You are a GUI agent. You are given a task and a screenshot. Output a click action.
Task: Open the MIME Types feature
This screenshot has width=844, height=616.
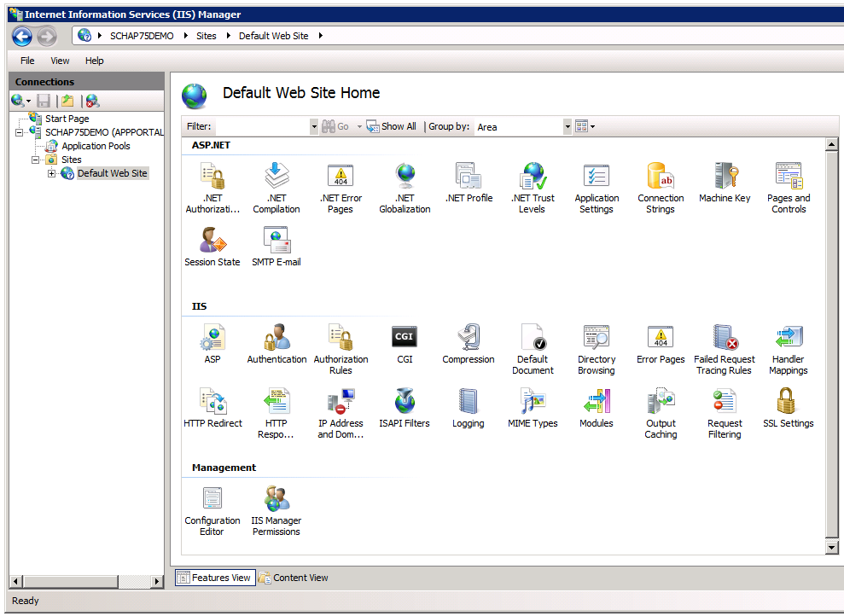pos(533,402)
